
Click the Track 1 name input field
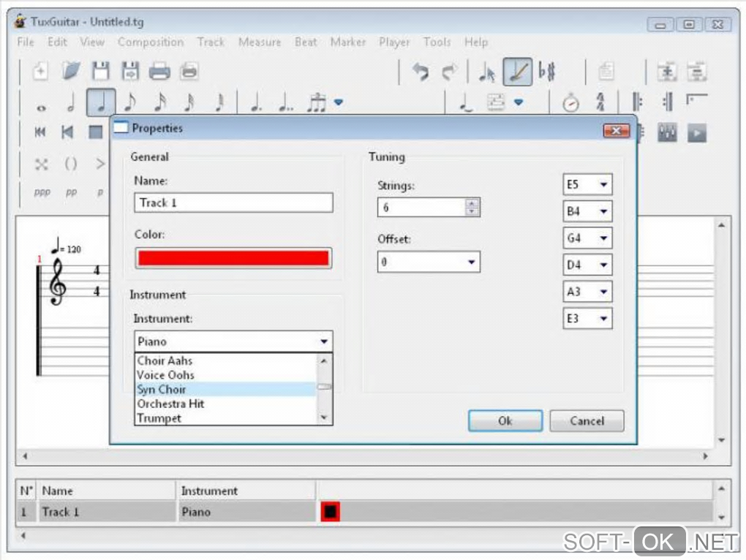[233, 203]
